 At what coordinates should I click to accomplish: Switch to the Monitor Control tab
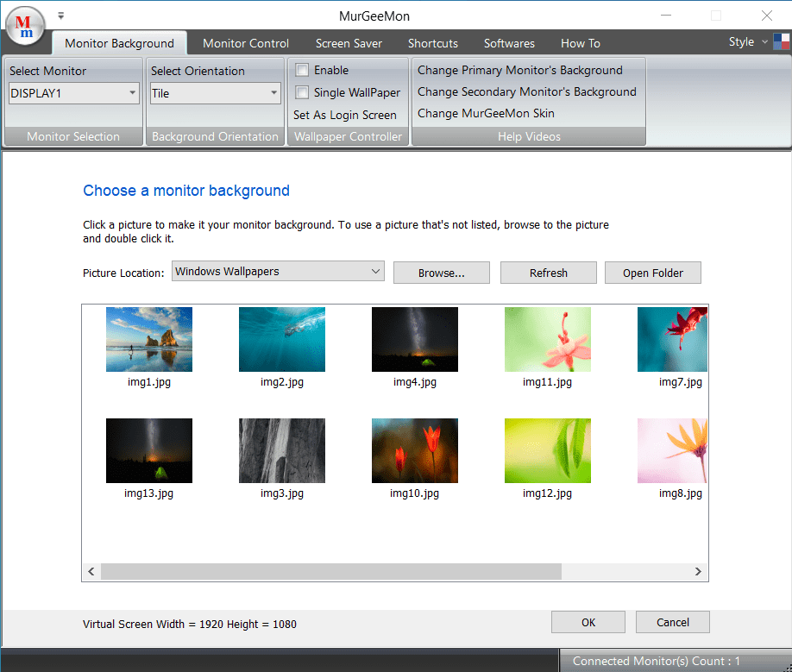(246, 43)
